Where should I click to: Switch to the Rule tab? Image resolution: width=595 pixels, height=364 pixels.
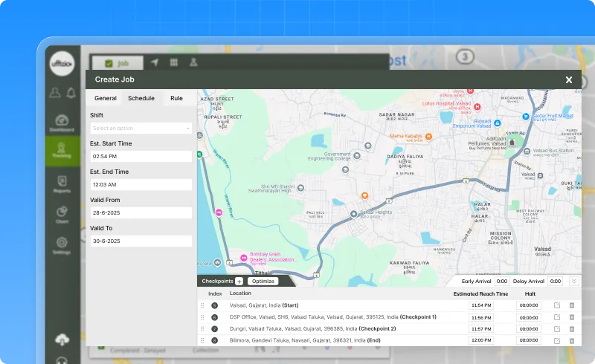pyautogui.click(x=176, y=98)
